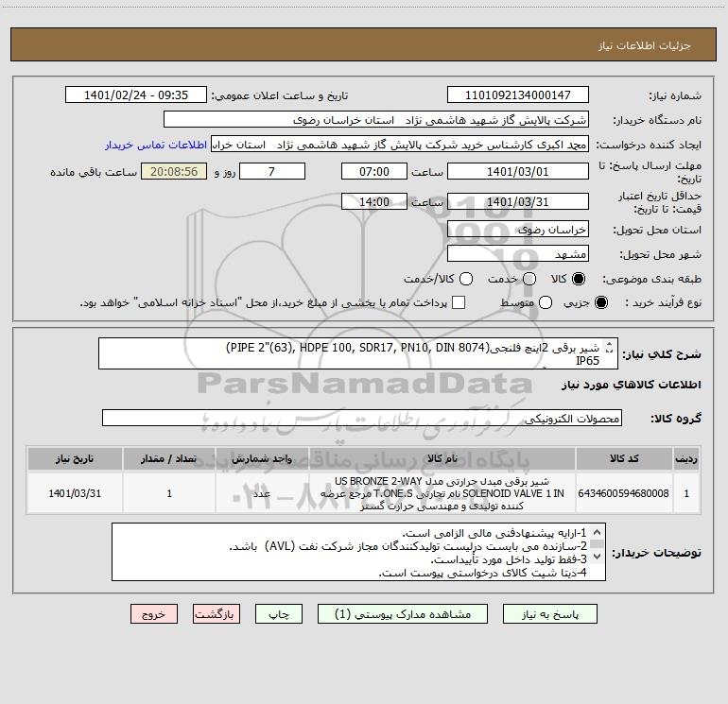Click the اطلاعات کالاهای مورد نیاز section heading

pyautogui.click(x=632, y=385)
